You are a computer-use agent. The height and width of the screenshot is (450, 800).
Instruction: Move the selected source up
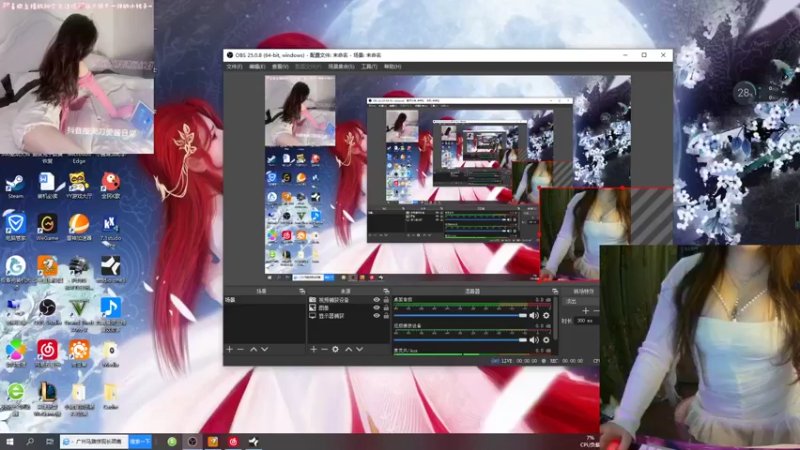click(348, 349)
